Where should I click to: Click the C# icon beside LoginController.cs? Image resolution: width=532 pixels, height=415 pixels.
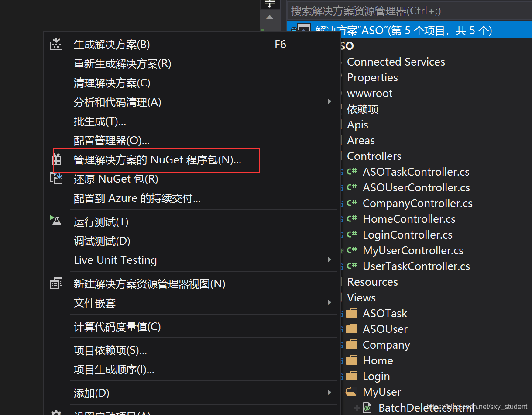[352, 235]
